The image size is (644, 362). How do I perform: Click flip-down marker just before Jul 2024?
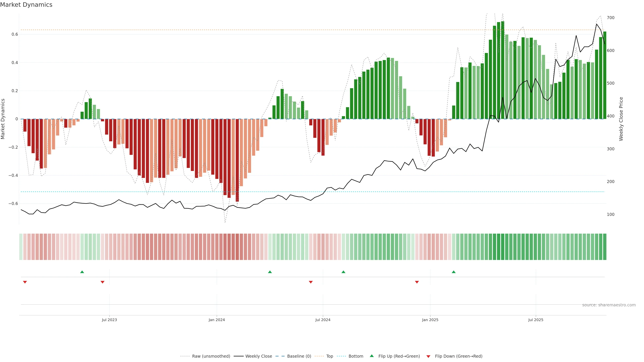311,282
